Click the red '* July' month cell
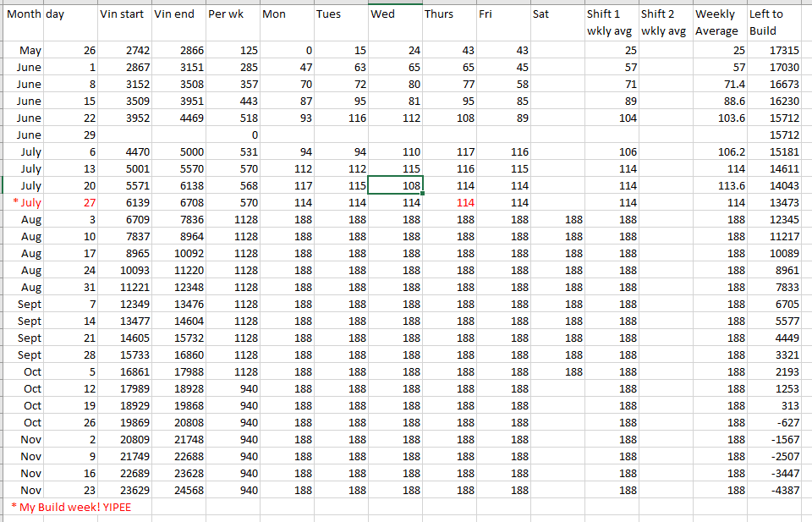 coord(26,202)
